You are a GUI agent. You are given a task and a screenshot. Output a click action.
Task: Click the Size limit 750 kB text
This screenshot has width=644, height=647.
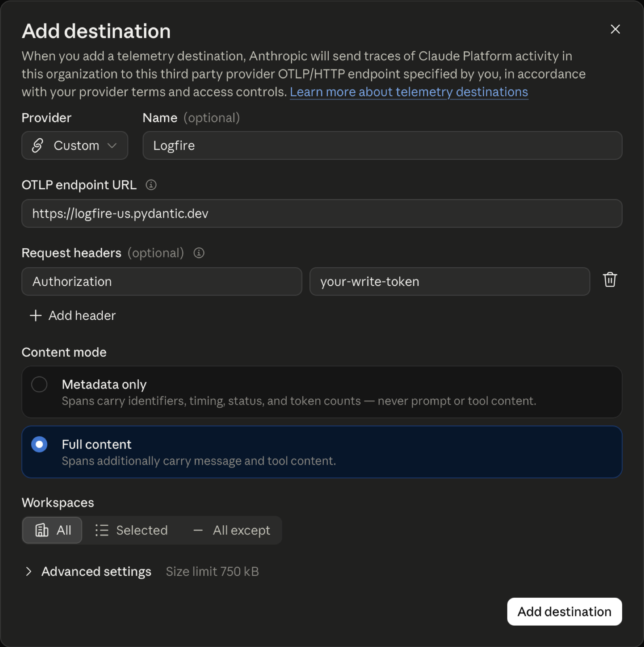point(212,571)
